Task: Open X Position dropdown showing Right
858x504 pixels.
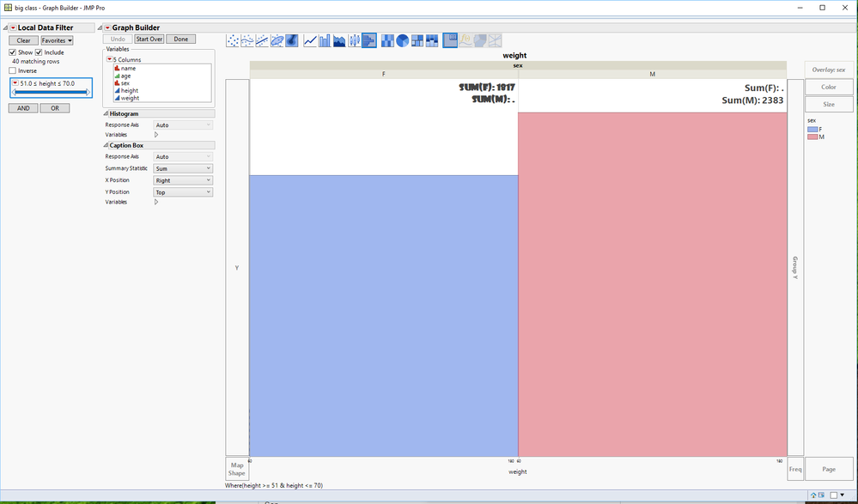Action: (183, 180)
